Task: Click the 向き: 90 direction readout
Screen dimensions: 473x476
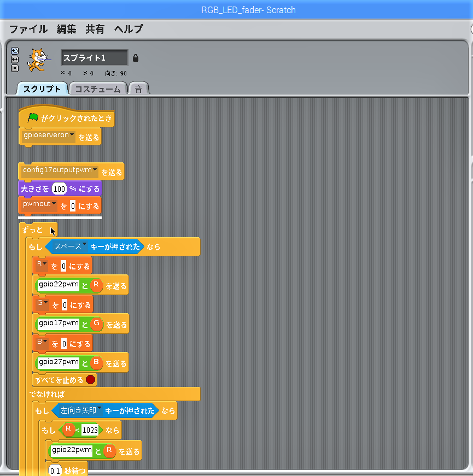Action: (x=116, y=73)
